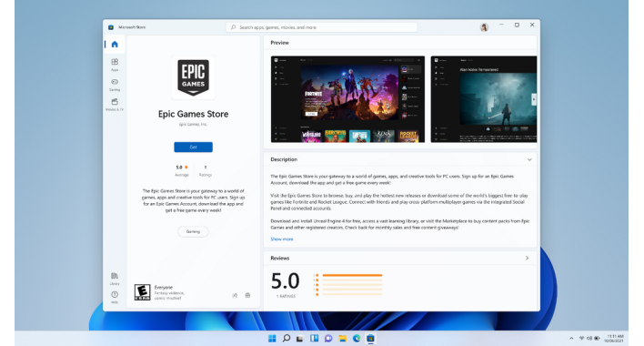Open the Library in the sidebar

(115, 279)
